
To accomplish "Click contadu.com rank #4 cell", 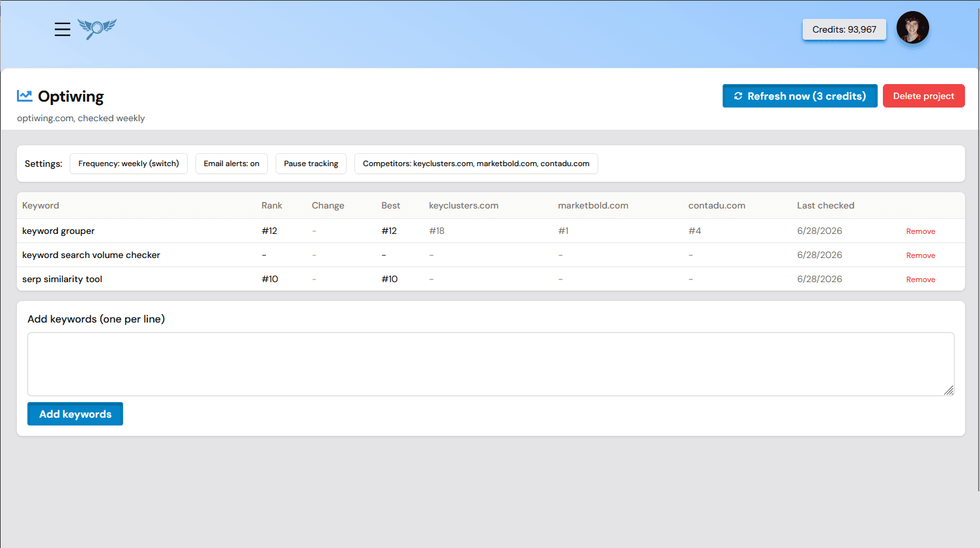I will [695, 231].
